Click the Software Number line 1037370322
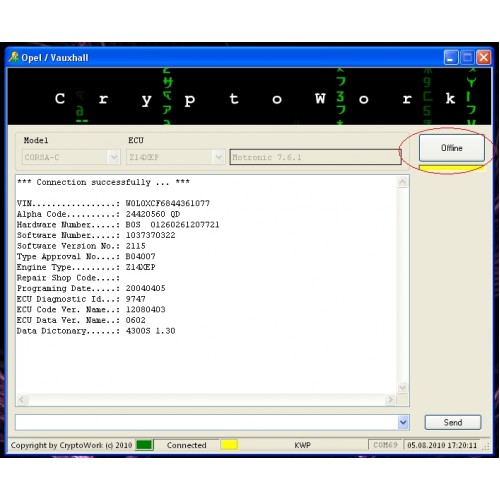Image resolution: width=500 pixels, height=500 pixels. tap(96, 235)
